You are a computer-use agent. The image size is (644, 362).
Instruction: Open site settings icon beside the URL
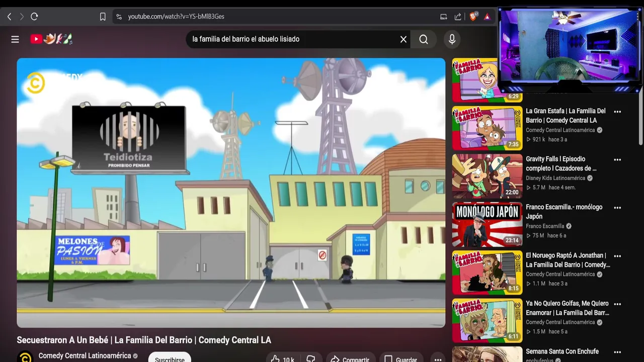pyautogui.click(x=119, y=17)
